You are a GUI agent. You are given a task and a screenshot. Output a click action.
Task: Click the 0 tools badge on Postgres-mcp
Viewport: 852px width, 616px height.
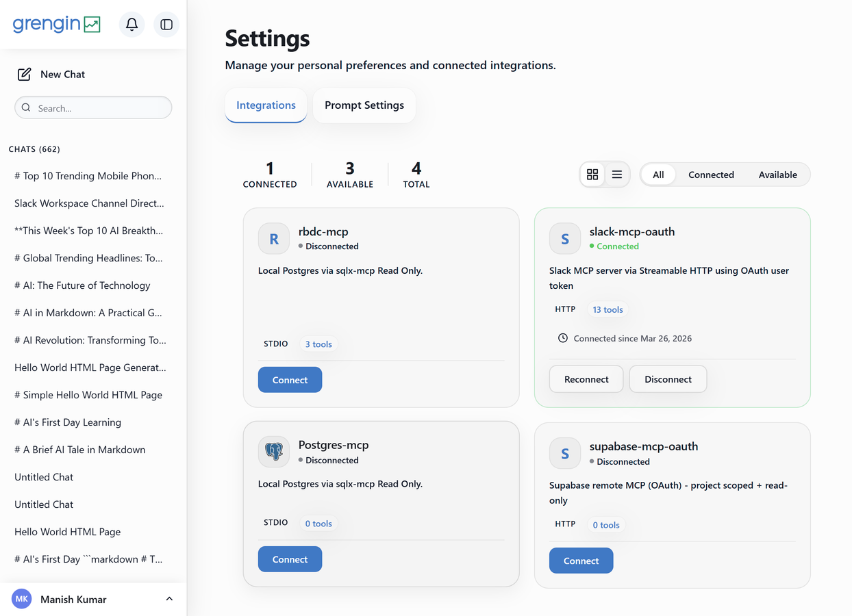point(318,524)
